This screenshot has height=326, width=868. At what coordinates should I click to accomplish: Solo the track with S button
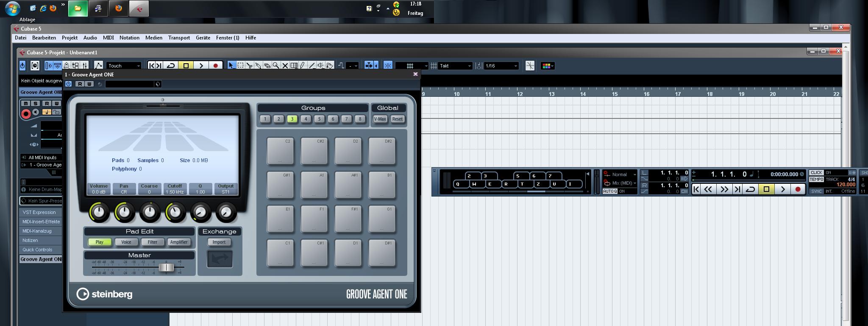pyautogui.click(x=36, y=103)
